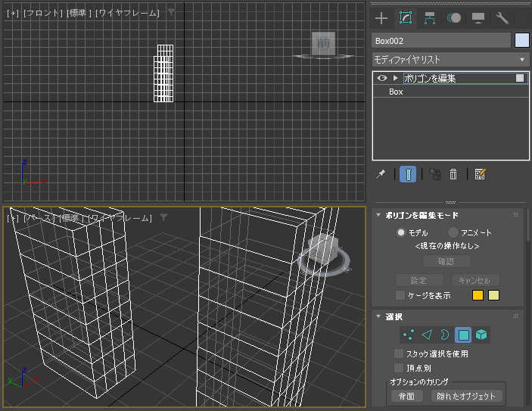Open the [ワイヤフレーム] menu in perspective viewport
The width and height of the screenshot is (532, 411).
(x=120, y=218)
